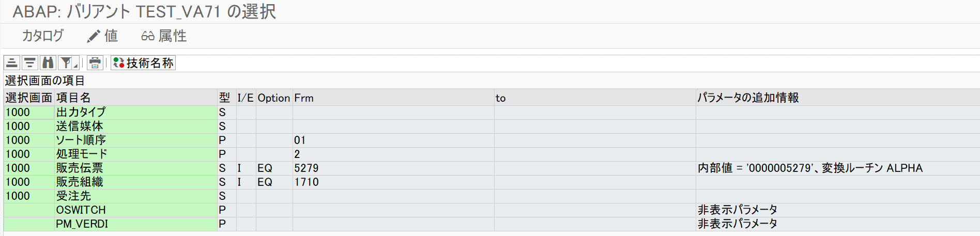The image size is (980, 236).
Task: Select the OSWITCH parameter row
Action: (81, 210)
